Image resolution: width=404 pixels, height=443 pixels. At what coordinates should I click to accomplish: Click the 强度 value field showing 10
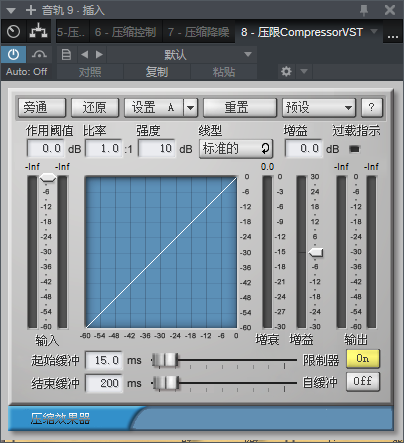[157, 148]
